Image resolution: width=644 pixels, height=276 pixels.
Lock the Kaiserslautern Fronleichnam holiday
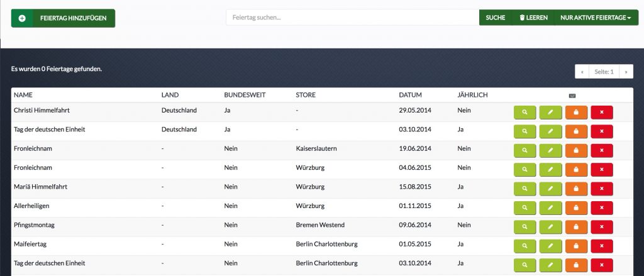click(x=576, y=151)
